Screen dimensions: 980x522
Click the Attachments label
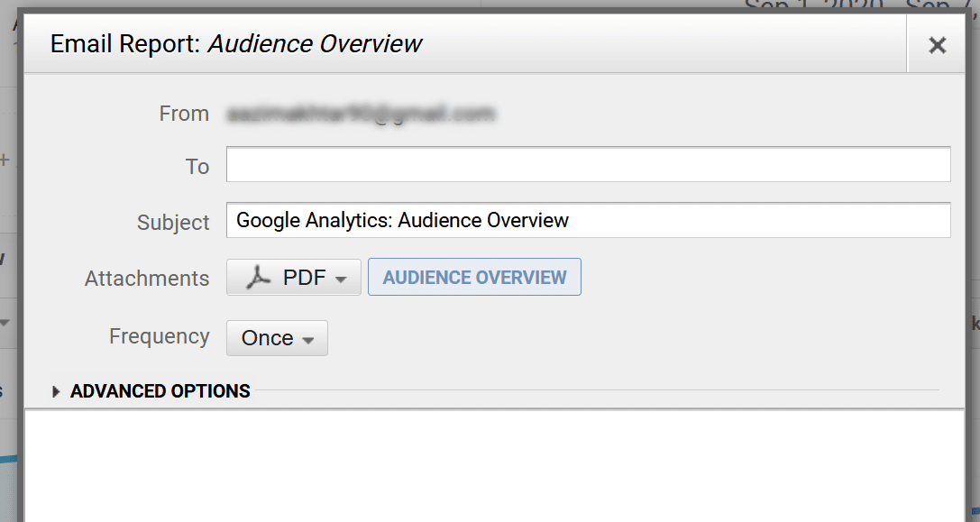(x=147, y=279)
